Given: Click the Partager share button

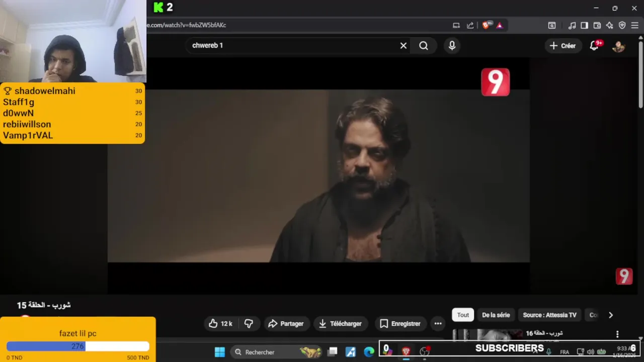Looking at the screenshot, I should (286, 324).
